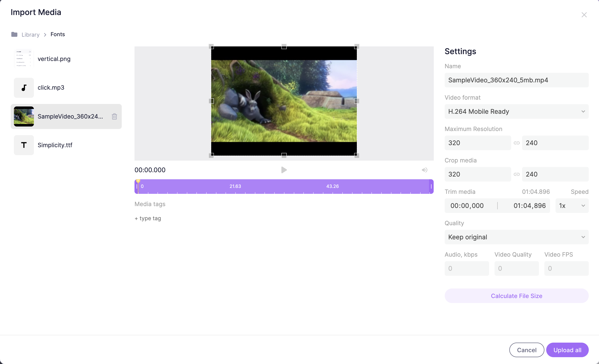The image size is (599, 364).
Task: Click the Maximum Resolution height field
Action: (x=555, y=143)
